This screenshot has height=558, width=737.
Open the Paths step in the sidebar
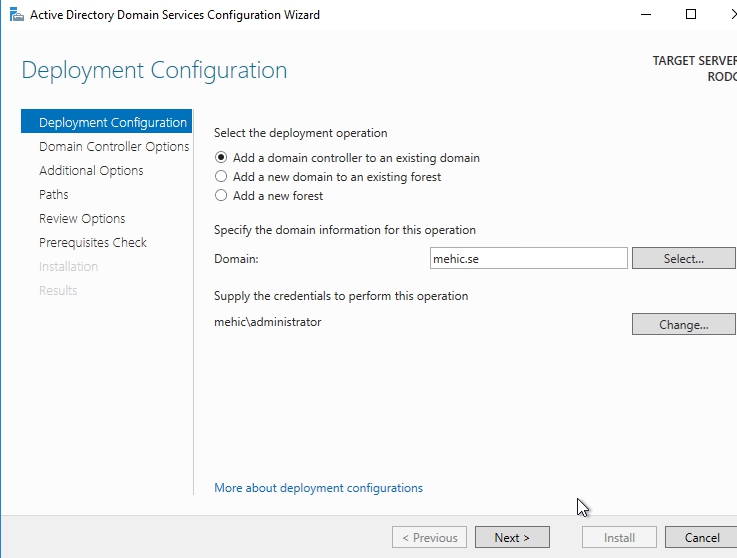(54, 195)
